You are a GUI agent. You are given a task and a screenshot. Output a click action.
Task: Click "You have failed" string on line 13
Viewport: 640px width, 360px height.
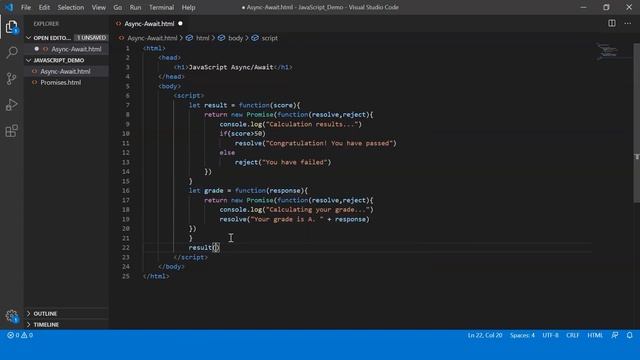295,162
